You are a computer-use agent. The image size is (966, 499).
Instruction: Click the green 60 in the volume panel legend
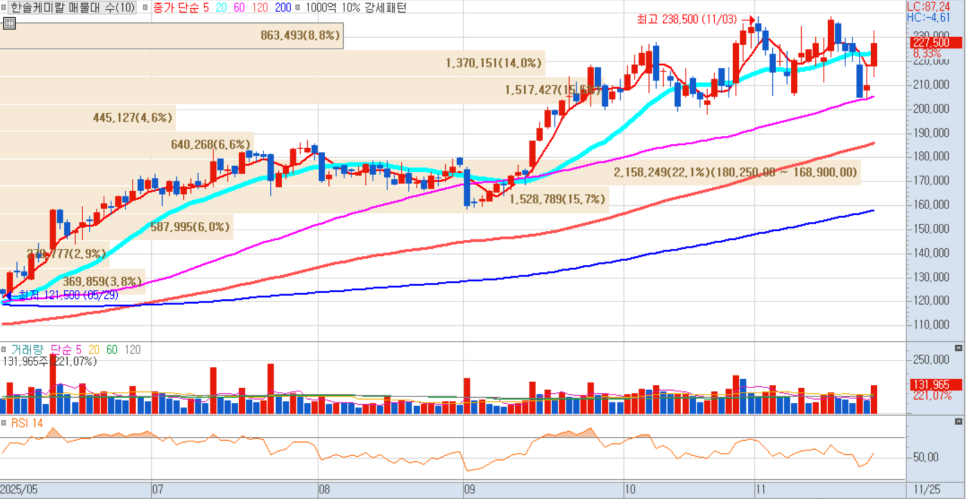pyautogui.click(x=112, y=350)
